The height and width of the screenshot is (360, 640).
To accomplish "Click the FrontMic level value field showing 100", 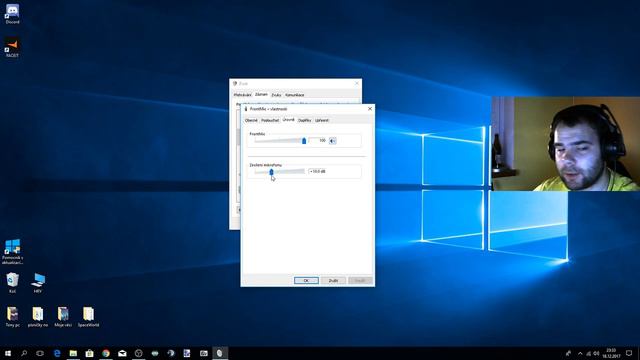I will coord(318,140).
